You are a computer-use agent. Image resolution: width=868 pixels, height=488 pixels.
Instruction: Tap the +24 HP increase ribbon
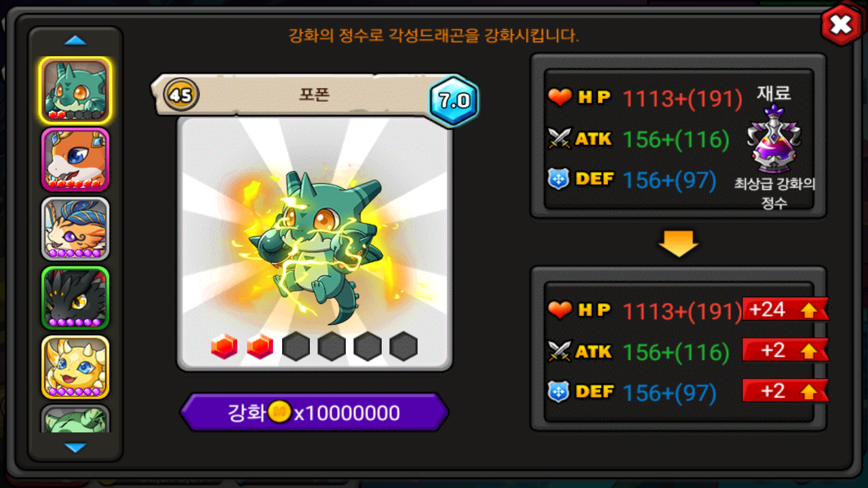point(785,310)
